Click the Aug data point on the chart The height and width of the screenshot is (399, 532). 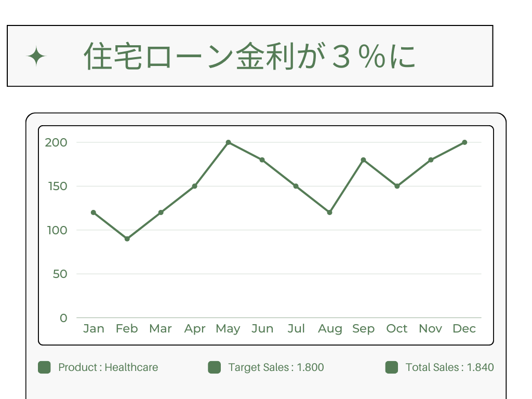329,212
